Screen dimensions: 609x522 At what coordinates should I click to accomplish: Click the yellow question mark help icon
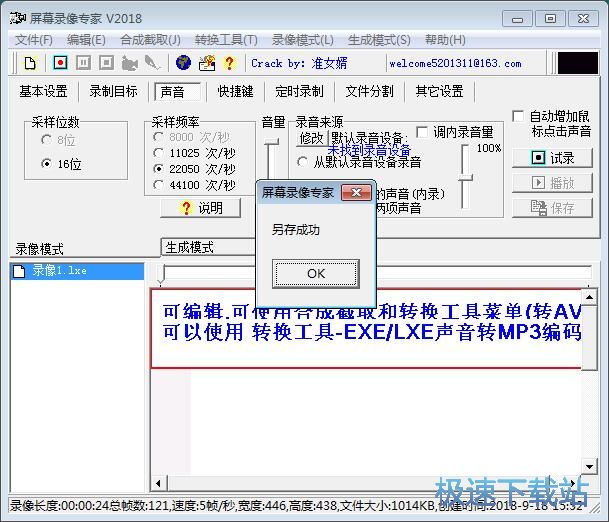click(x=230, y=63)
